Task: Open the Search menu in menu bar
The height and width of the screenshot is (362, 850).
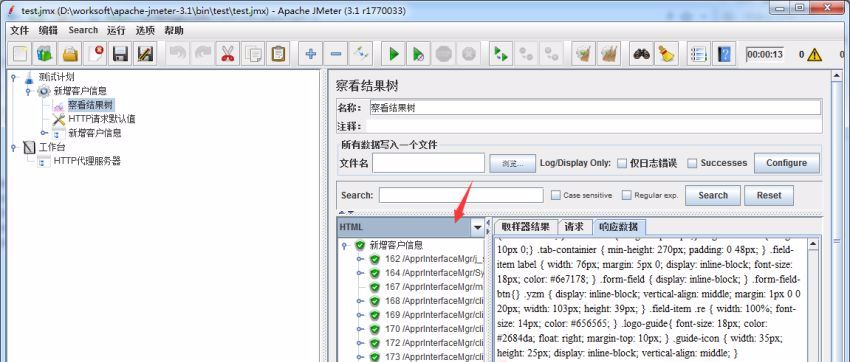Action: pyautogui.click(x=83, y=30)
